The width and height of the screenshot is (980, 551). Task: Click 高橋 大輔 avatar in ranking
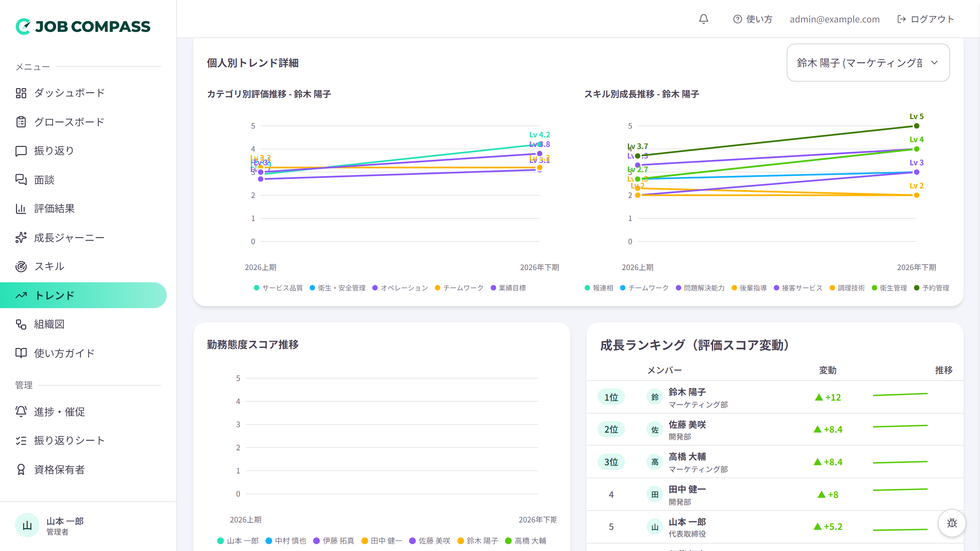pos(655,462)
